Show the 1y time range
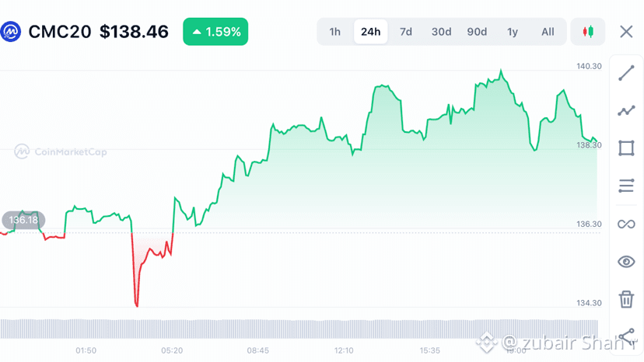This screenshot has height=362, width=644. click(512, 32)
